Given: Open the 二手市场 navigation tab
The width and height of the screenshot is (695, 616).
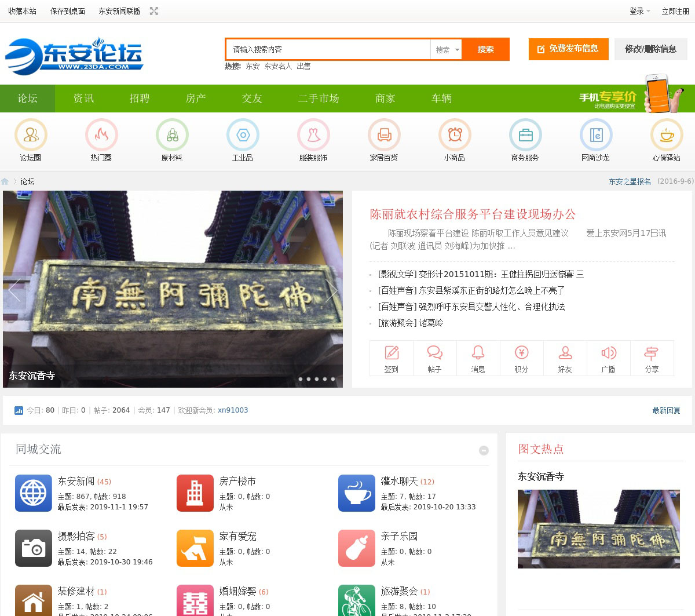Looking at the screenshot, I should 319,99.
